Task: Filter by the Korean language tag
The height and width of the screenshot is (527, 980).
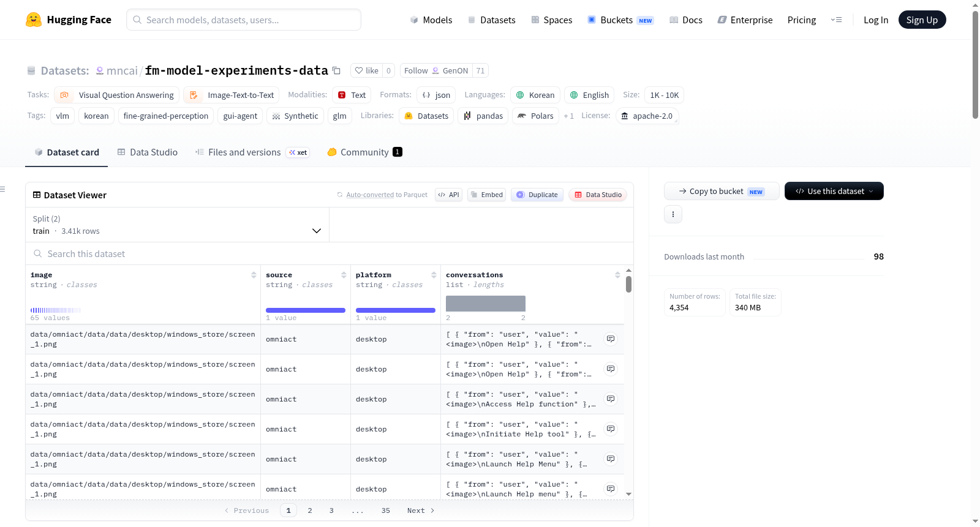Action: [535, 95]
